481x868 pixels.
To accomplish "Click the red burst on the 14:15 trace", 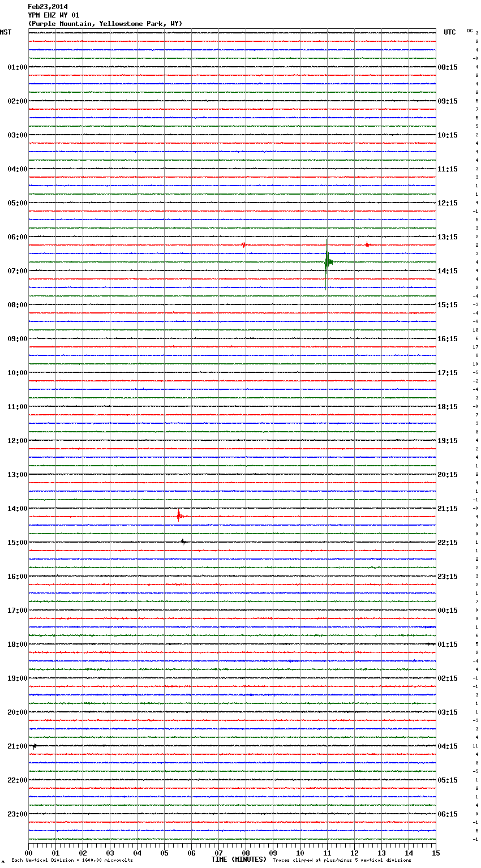I will 179,515.
